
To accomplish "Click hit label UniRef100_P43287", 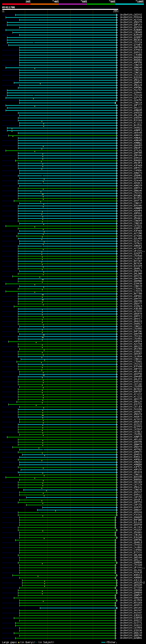I will (x=131, y=530).
